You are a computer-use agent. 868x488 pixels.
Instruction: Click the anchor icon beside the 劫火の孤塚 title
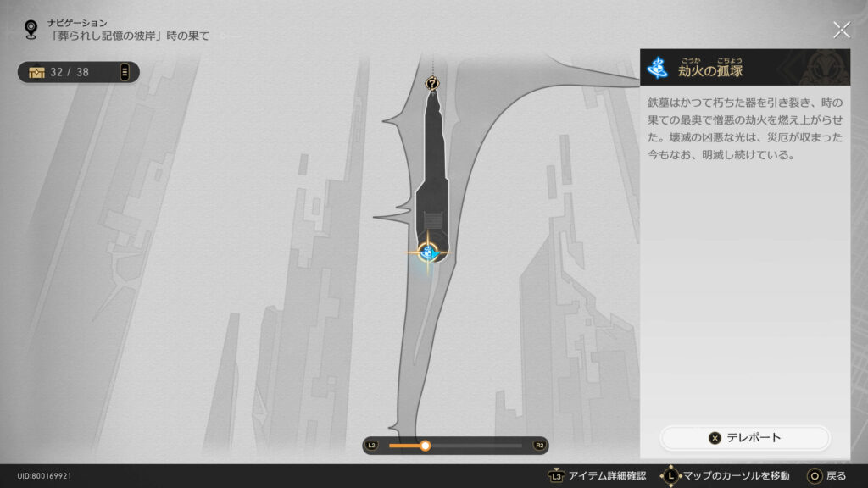[x=657, y=67]
